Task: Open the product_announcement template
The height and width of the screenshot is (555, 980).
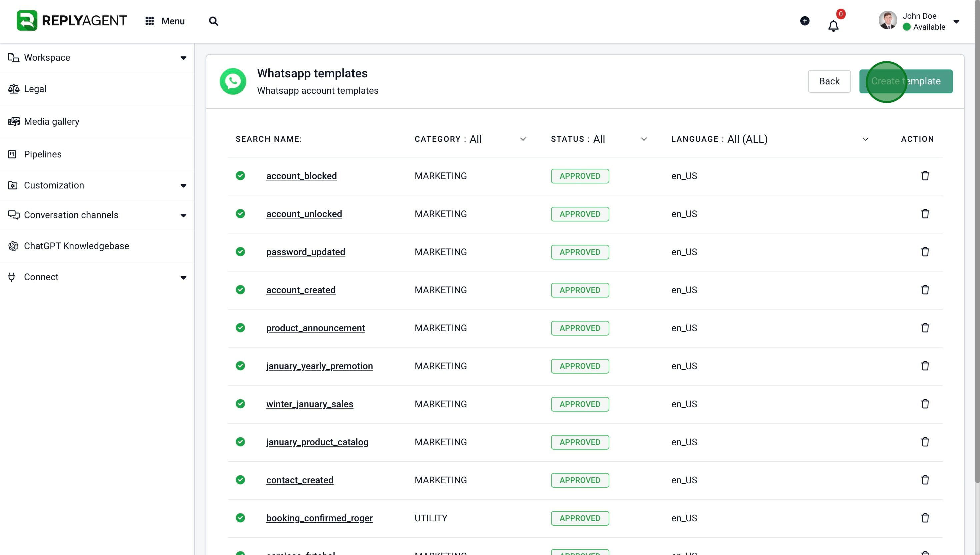Action: (315, 328)
